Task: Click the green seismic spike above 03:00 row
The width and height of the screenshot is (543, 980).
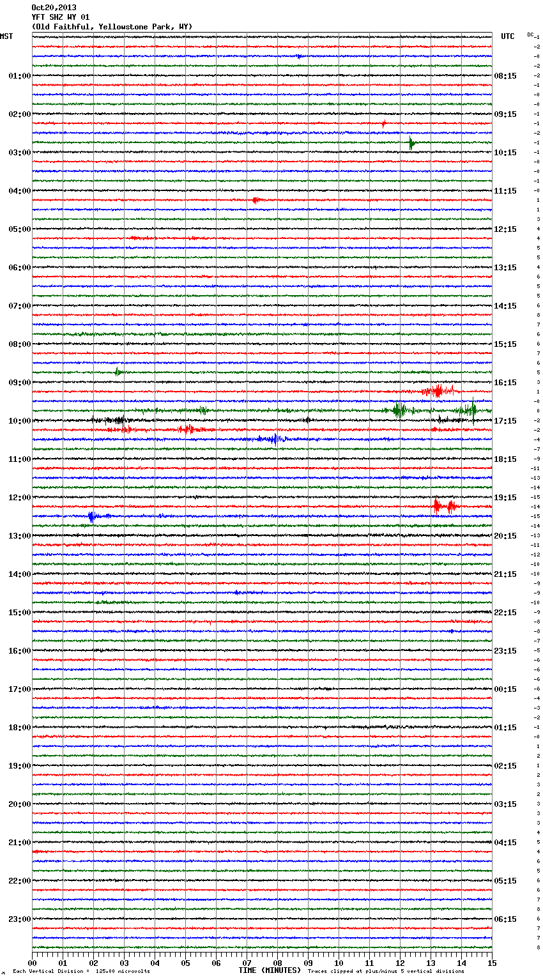Action: click(411, 143)
